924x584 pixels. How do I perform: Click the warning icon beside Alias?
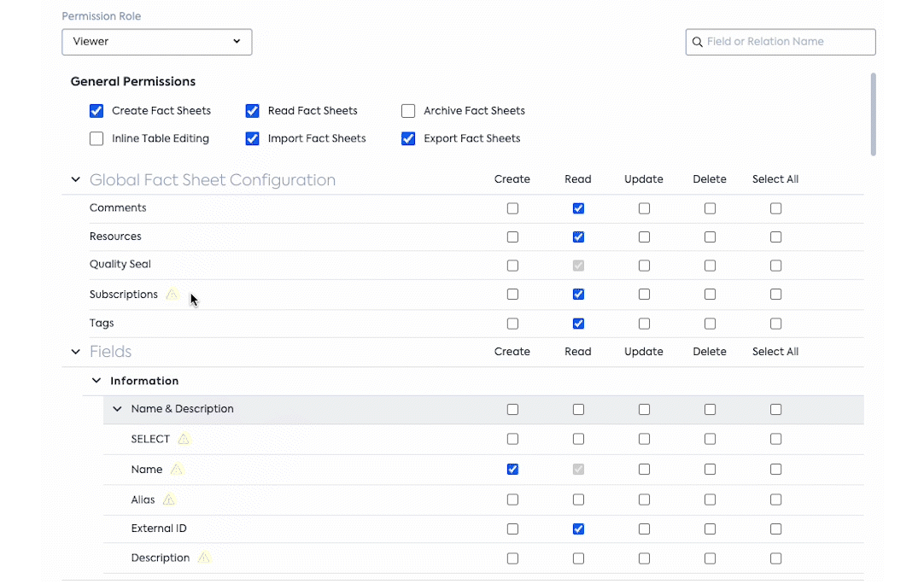(168, 499)
